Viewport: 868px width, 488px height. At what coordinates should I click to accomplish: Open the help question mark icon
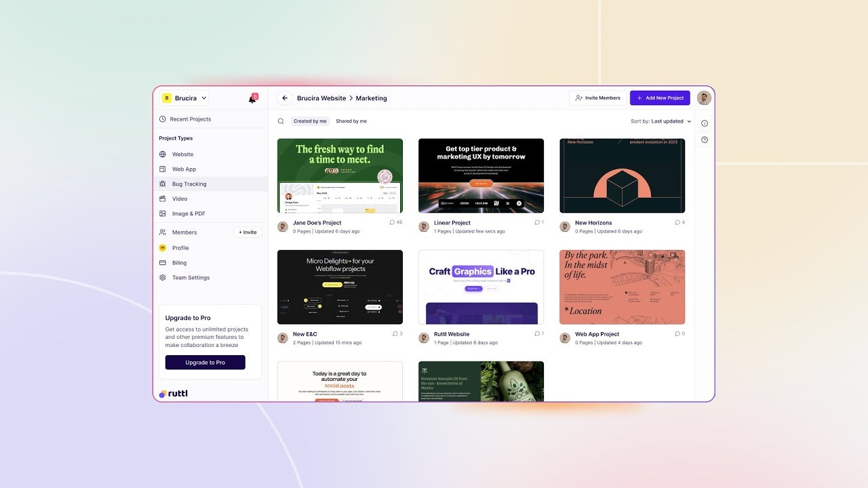(x=704, y=140)
